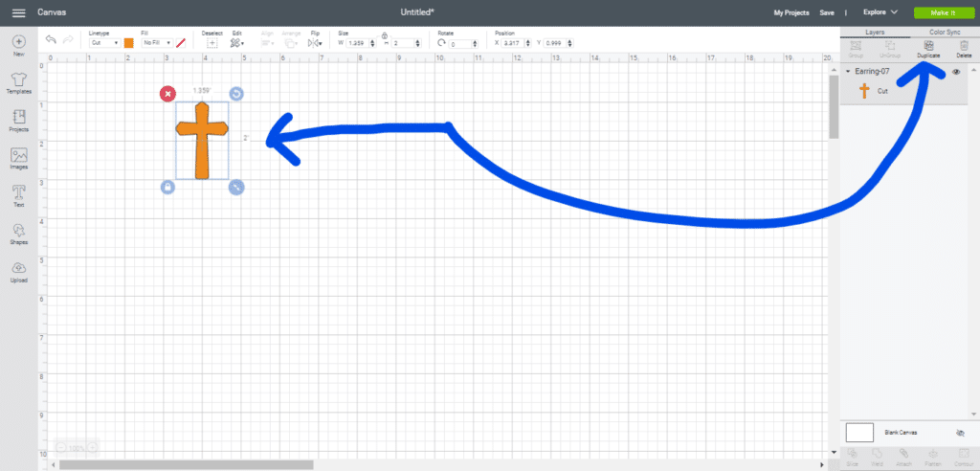
Task: Click the red X handle on cross
Action: [x=167, y=93]
